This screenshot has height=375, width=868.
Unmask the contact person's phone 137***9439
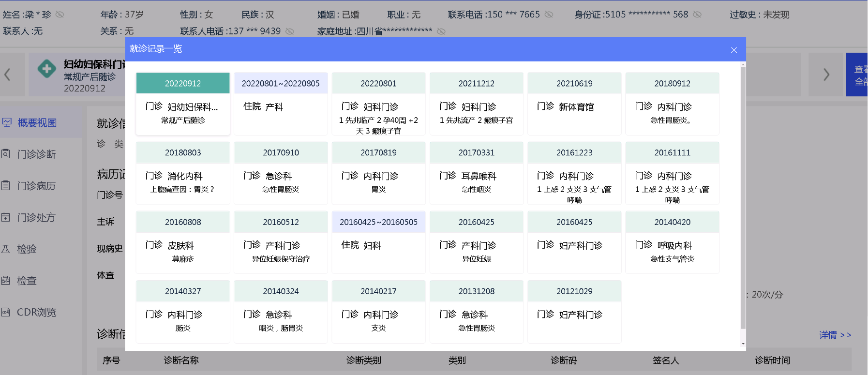coord(290,31)
